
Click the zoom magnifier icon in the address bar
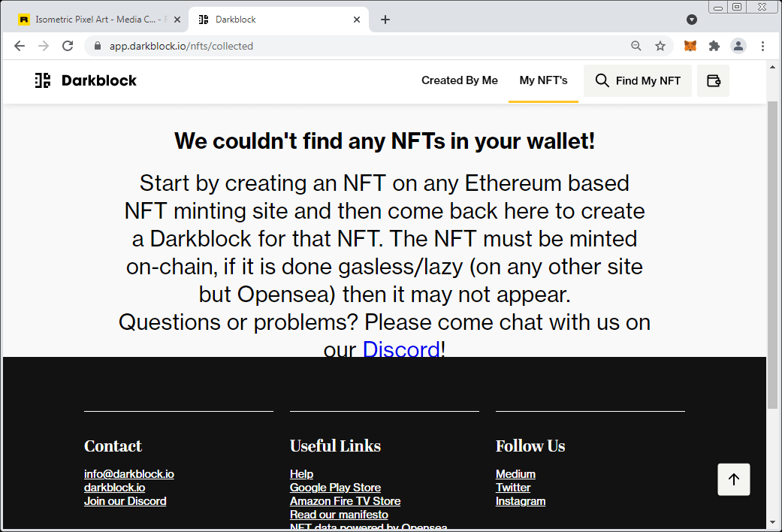click(x=636, y=46)
